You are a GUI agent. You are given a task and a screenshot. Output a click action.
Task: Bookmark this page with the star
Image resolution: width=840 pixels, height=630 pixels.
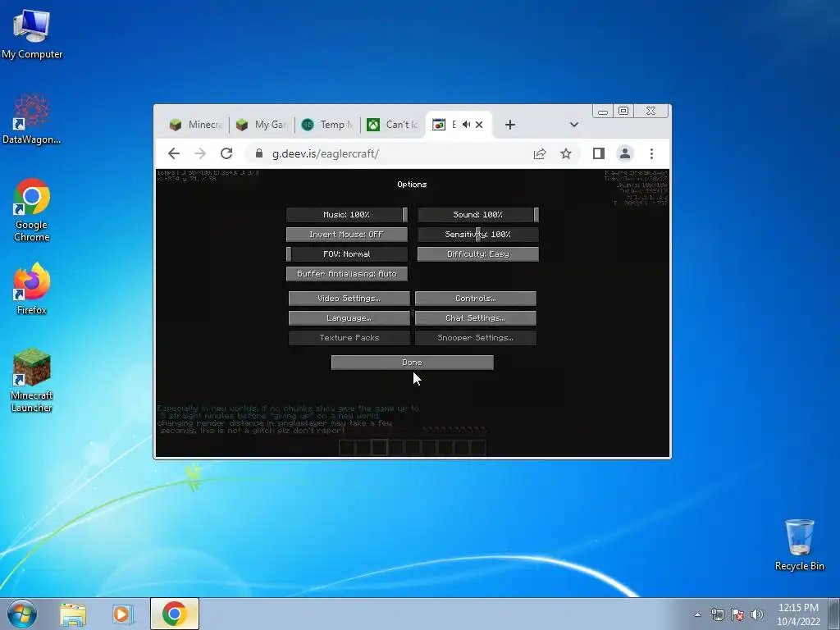click(x=566, y=153)
